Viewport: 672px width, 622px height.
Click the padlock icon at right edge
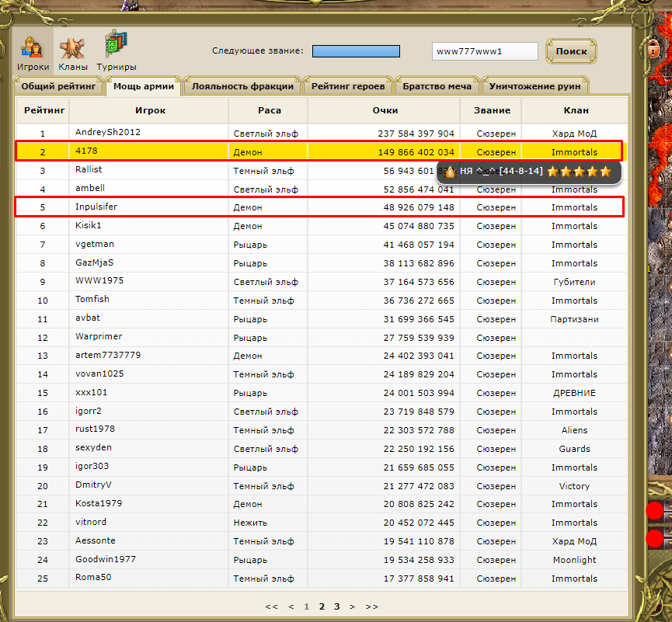coord(653,48)
